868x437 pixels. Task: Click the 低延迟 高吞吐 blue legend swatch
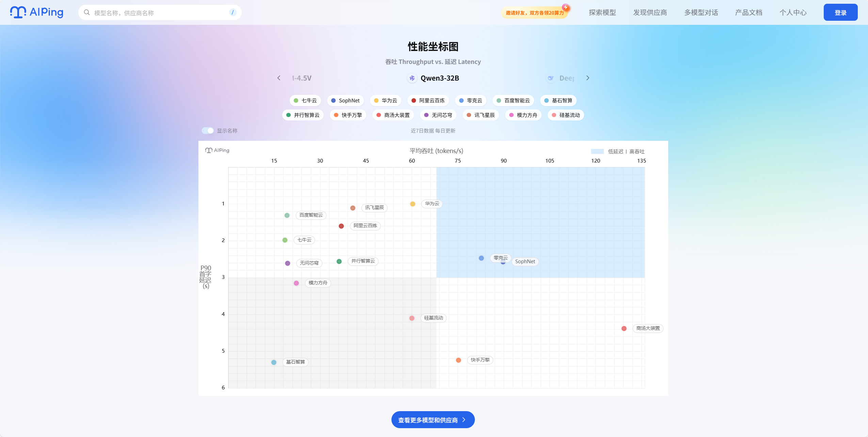(597, 151)
